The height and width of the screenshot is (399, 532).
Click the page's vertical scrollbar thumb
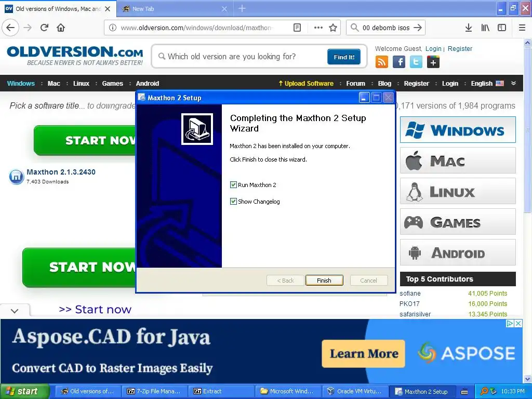tap(527, 130)
